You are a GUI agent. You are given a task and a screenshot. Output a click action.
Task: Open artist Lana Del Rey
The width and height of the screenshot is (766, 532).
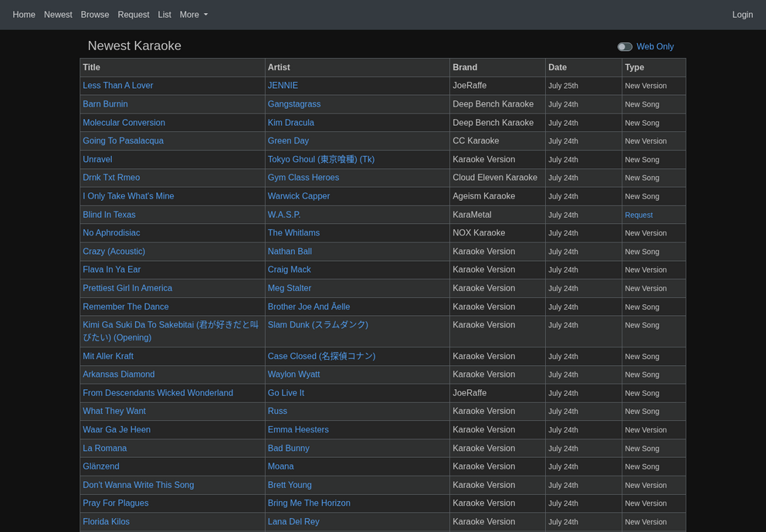tap(293, 522)
